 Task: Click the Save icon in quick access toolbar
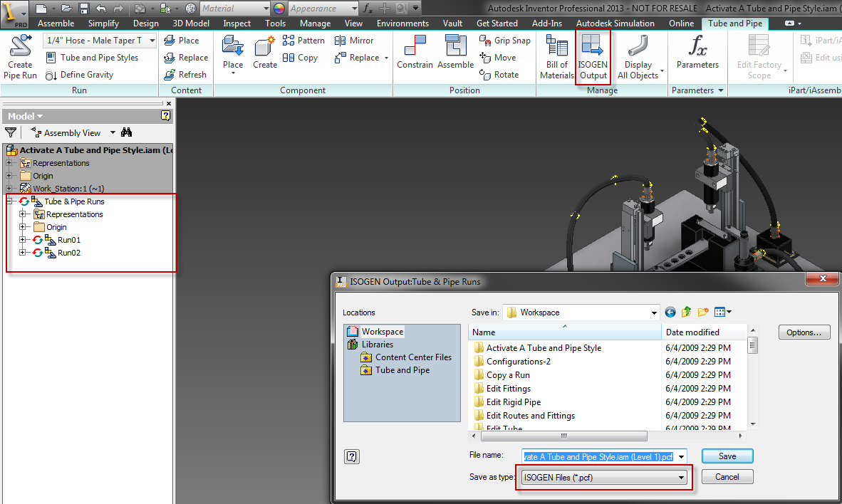pyautogui.click(x=84, y=8)
